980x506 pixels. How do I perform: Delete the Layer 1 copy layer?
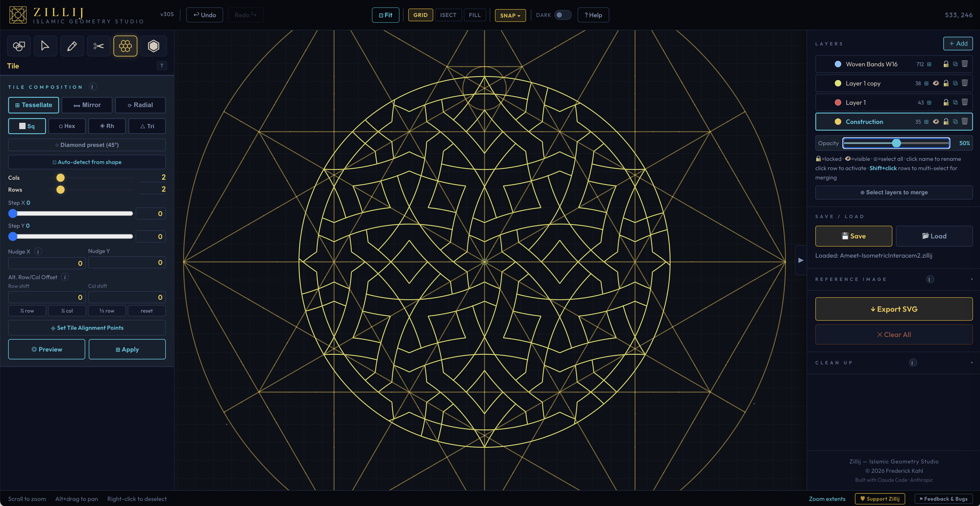point(965,83)
